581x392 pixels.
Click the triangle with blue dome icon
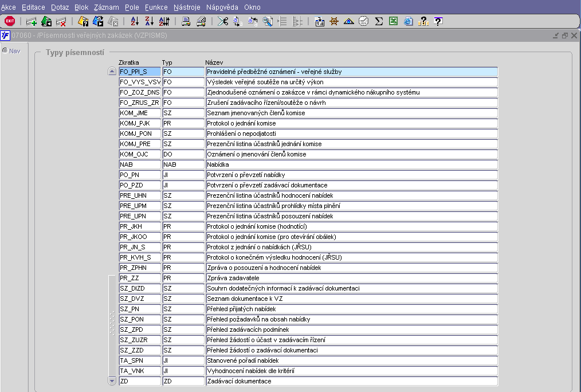coord(349,21)
